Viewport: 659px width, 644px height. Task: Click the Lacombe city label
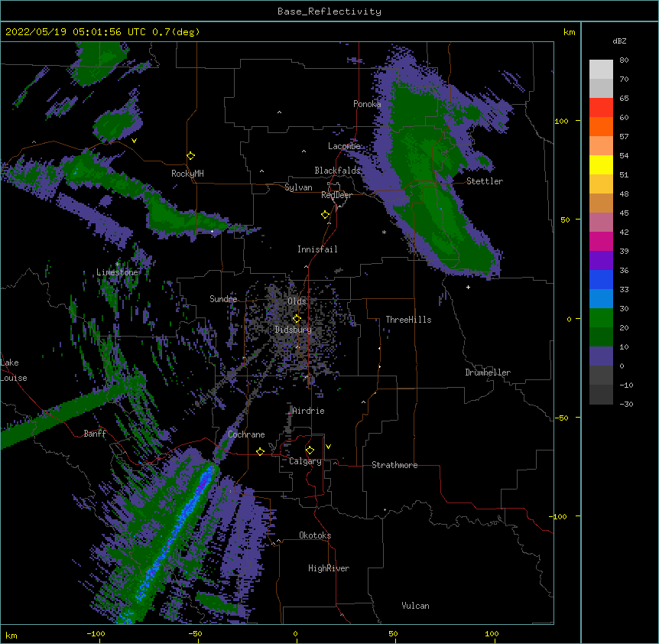click(344, 146)
